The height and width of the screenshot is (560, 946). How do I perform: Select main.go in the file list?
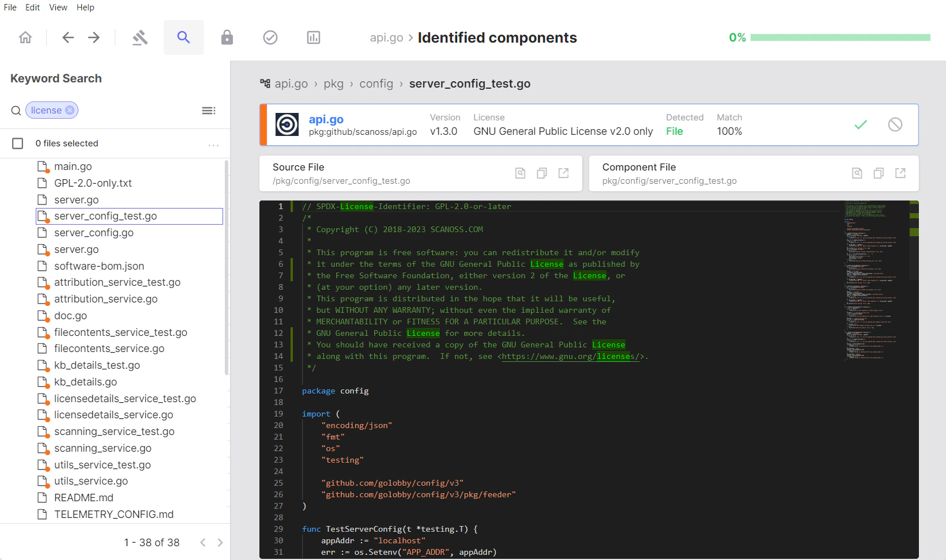pyautogui.click(x=73, y=167)
